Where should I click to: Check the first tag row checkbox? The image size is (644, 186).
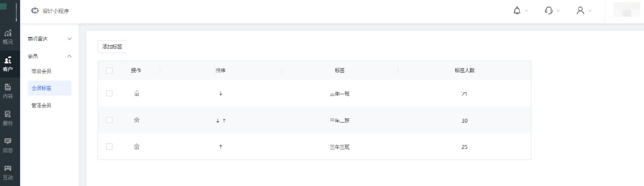click(x=109, y=93)
